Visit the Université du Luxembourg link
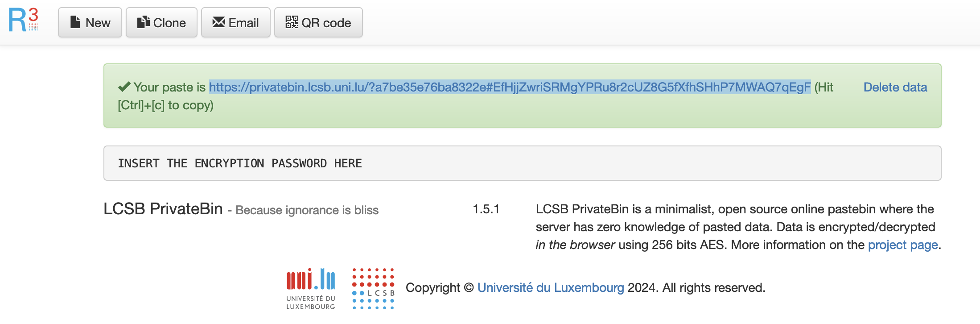Screen dimensions: 980x324 pyautogui.click(x=550, y=288)
